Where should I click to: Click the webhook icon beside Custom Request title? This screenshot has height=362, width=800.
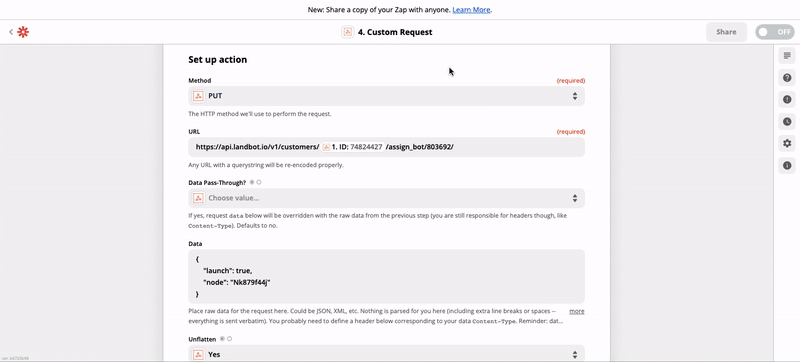pyautogui.click(x=347, y=32)
